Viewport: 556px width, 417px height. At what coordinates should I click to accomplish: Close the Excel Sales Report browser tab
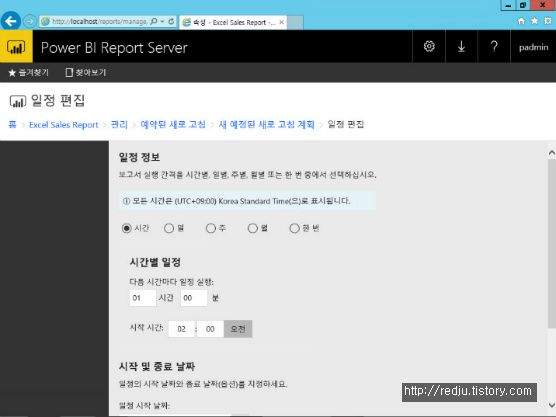coord(282,22)
